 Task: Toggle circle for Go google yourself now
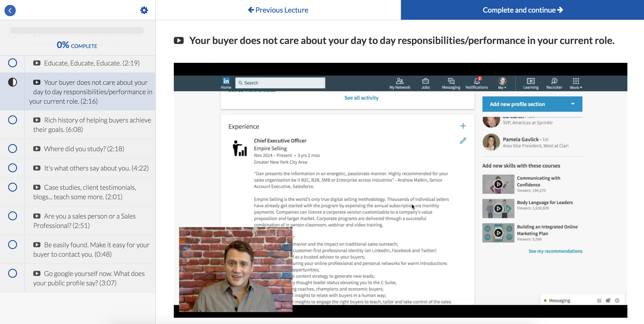coord(13,273)
